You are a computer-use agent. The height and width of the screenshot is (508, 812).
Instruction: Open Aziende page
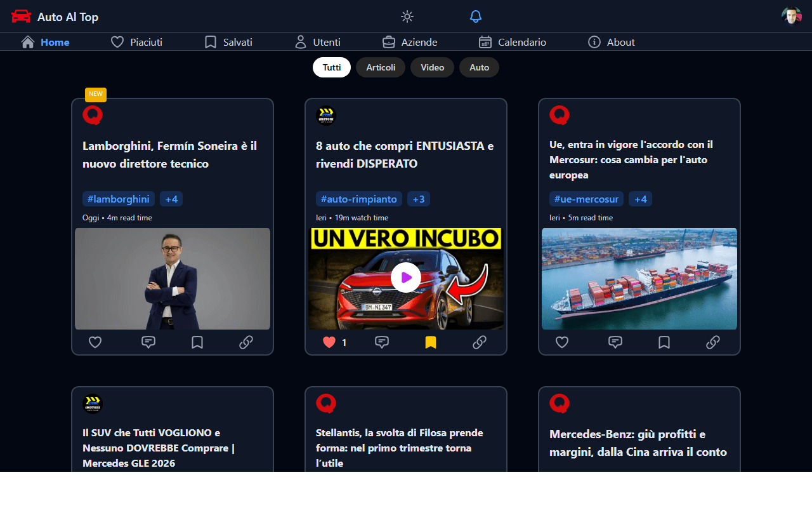(410, 42)
